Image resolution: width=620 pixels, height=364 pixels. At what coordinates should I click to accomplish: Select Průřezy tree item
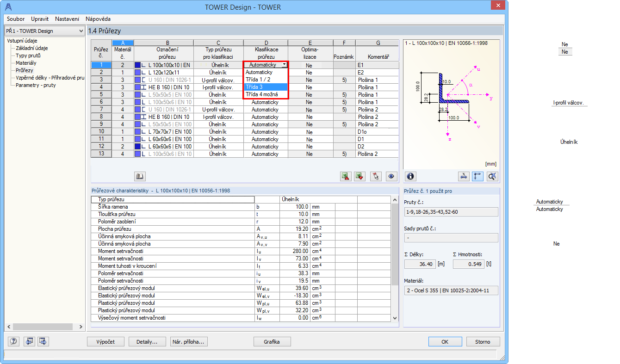[x=25, y=70]
